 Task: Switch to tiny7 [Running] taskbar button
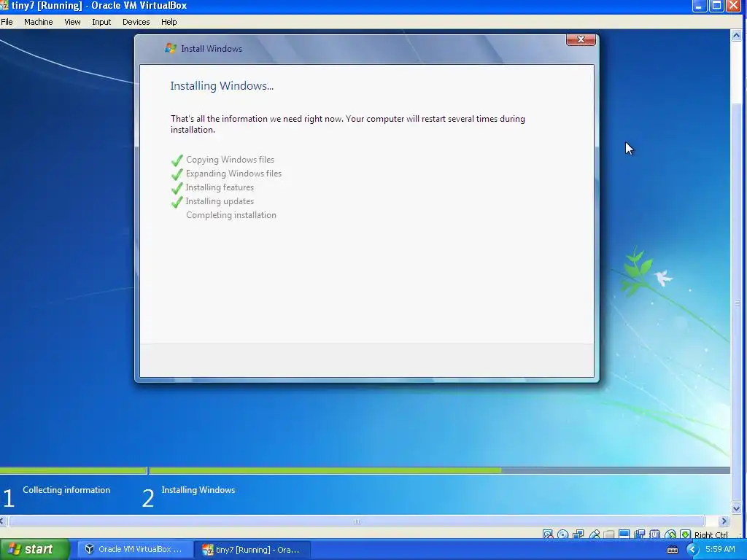click(x=252, y=550)
